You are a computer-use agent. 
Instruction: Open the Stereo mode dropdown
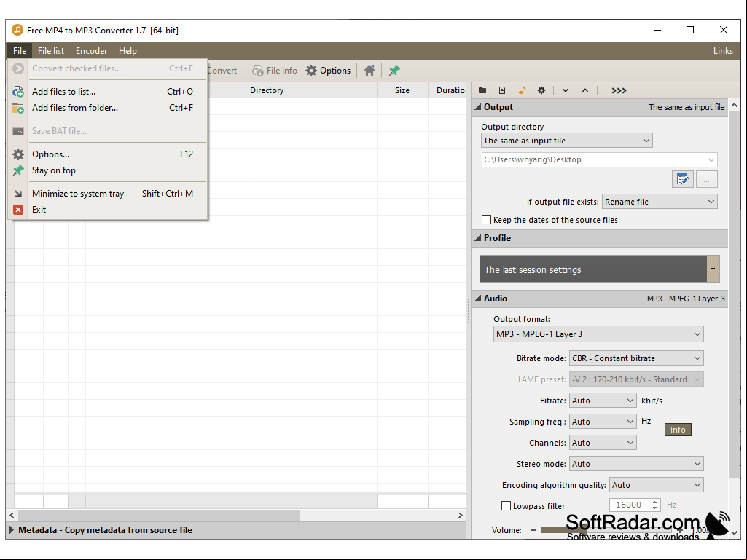636,464
